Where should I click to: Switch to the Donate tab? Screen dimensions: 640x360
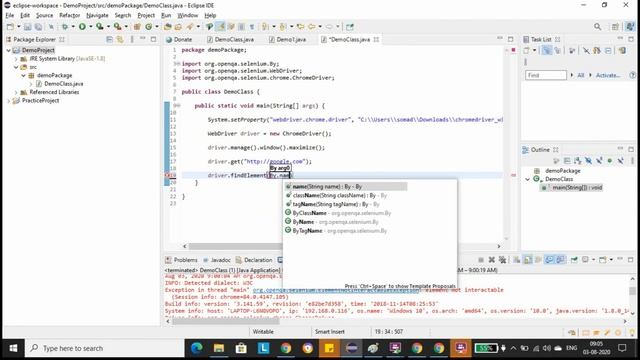coord(179,39)
